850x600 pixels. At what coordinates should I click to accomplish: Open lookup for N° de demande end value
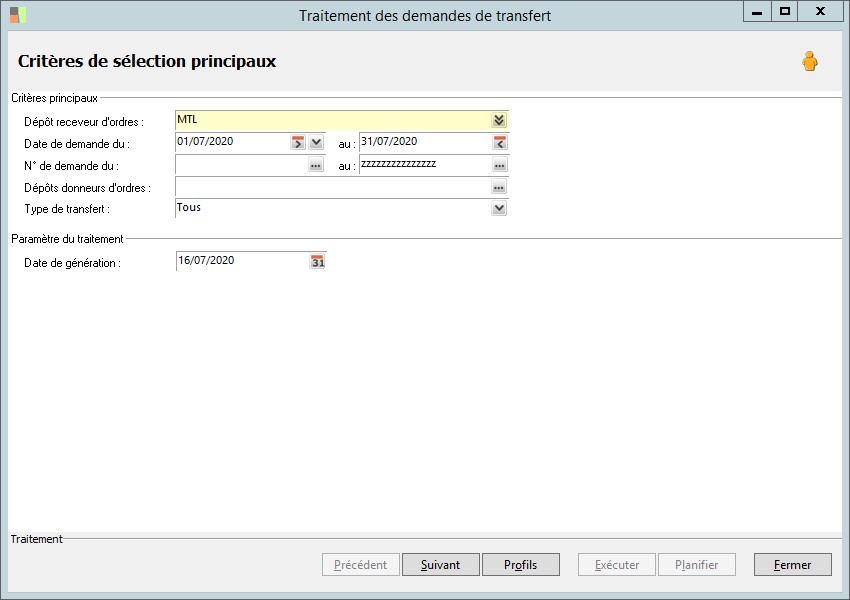click(x=499, y=165)
